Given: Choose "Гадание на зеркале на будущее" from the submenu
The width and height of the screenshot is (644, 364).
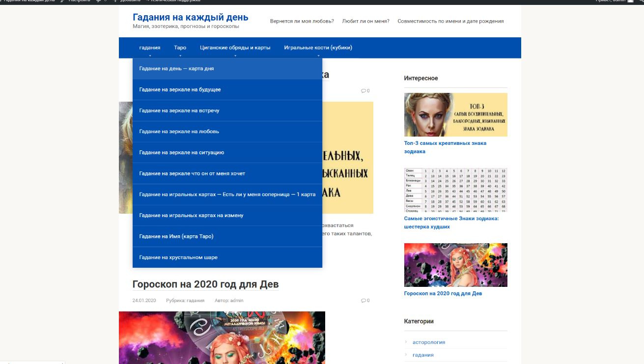Looking at the screenshot, I should (227, 90).
